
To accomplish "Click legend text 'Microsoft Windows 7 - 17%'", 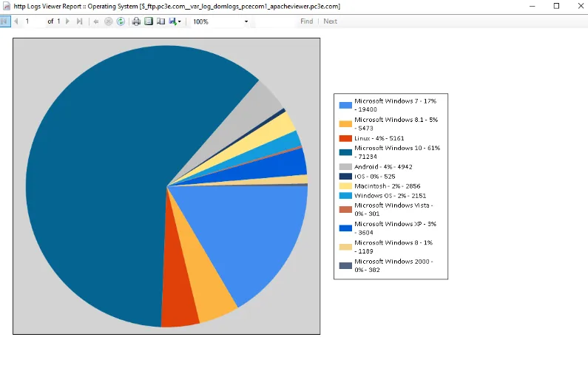I will click(x=395, y=101).
